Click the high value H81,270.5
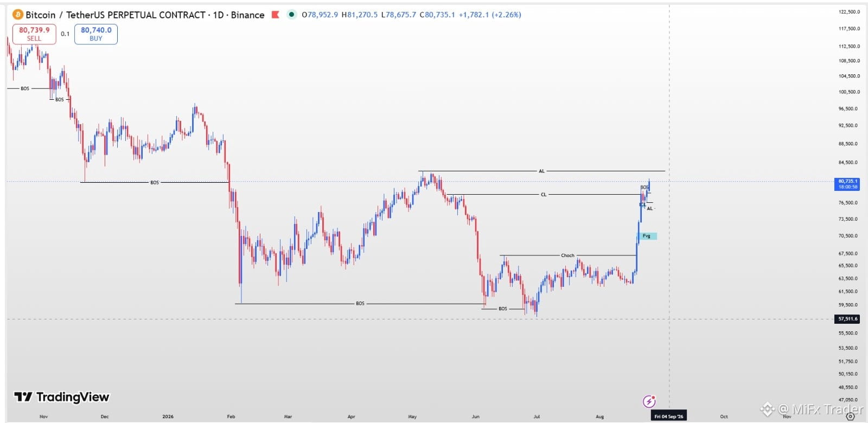Viewport: 868px width, 423px height. (359, 15)
